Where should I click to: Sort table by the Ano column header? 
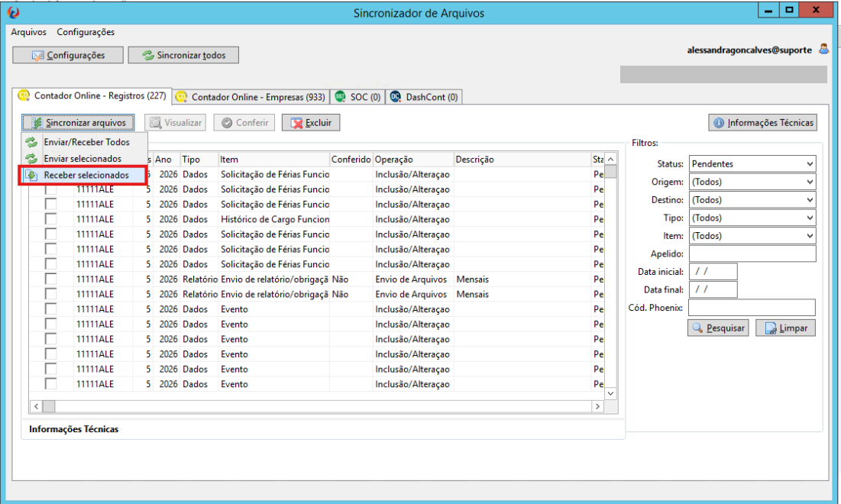[167, 160]
